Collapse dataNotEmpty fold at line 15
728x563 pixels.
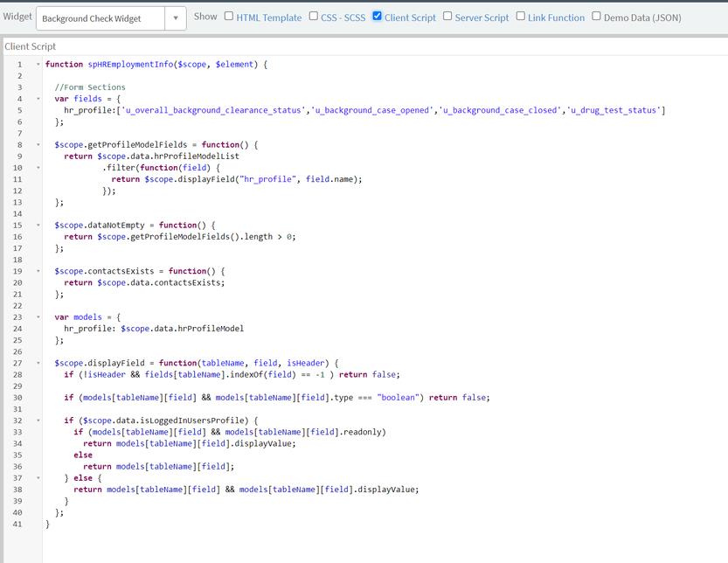click(x=38, y=225)
